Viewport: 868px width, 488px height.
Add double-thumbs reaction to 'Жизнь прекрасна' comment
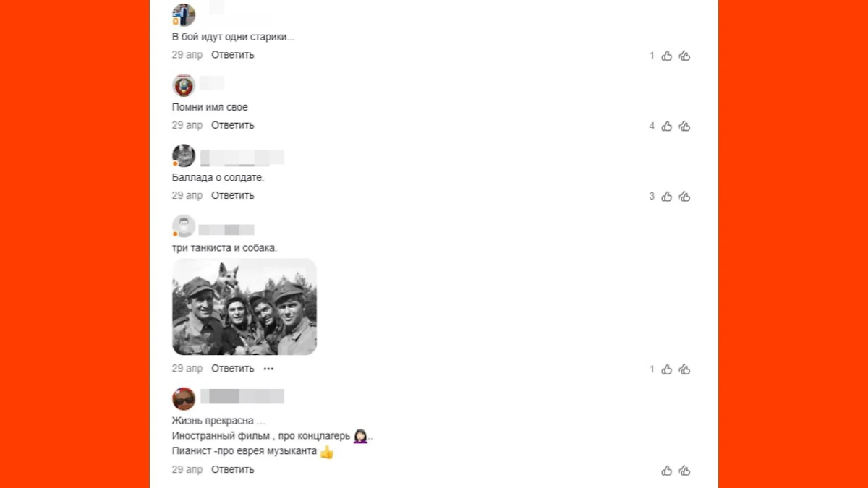[685, 471]
